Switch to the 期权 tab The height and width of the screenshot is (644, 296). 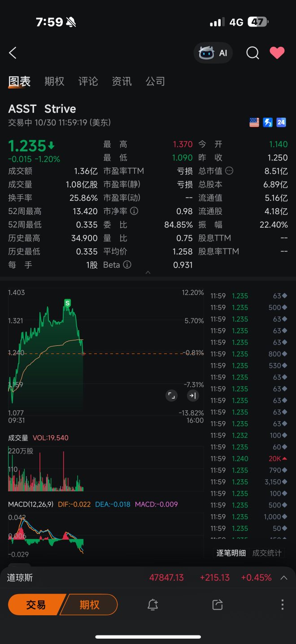tap(54, 81)
